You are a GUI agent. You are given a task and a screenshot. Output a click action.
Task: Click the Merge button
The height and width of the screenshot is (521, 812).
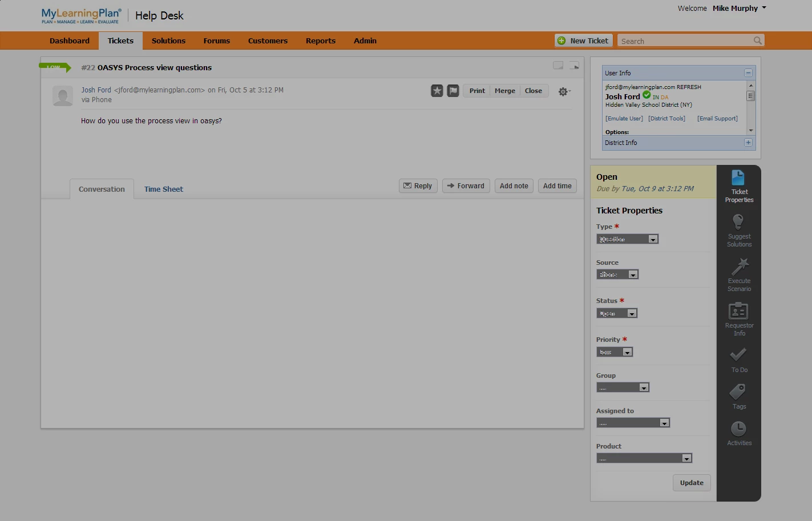click(x=505, y=91)
